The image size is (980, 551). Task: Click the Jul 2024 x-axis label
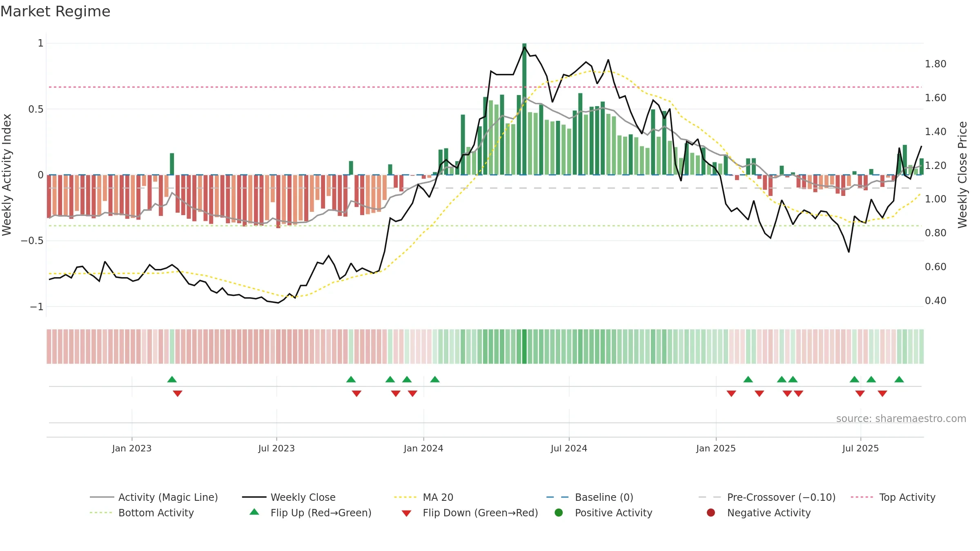(x=569, y=448)
